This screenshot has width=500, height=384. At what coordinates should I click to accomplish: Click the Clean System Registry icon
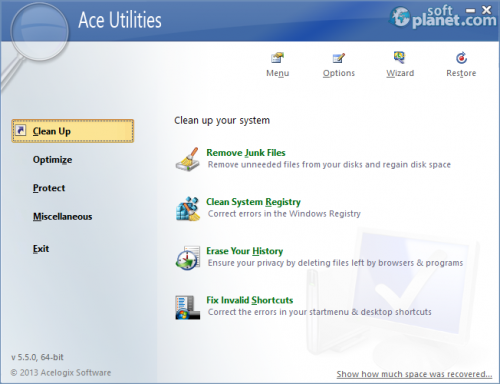tap(188, 209)
